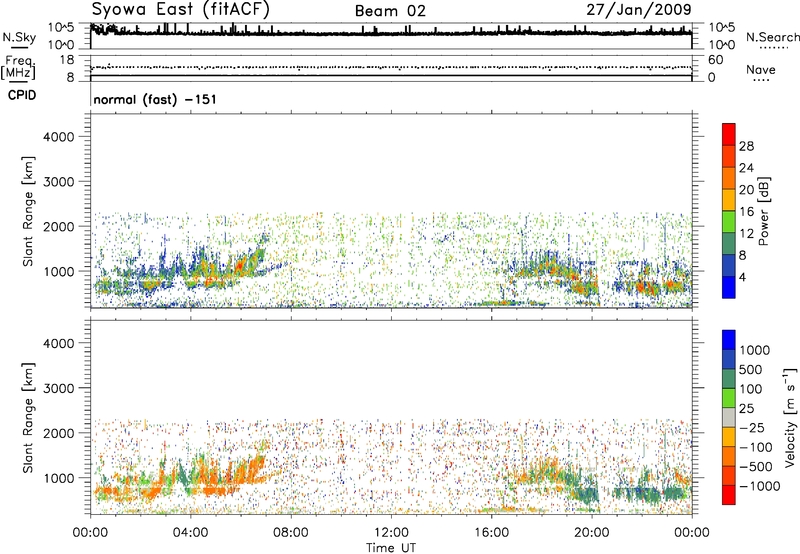This screenshot has width=800, height=554.
Task: Click the 'Slant Range [km]' label of the velocity panel
Action: click(x=28, y=418)
